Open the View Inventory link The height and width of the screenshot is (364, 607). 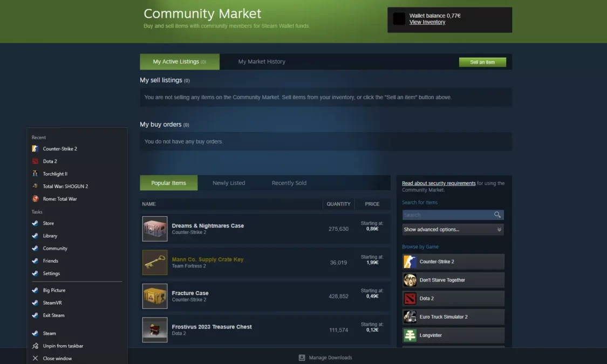(x=427, y=22)
